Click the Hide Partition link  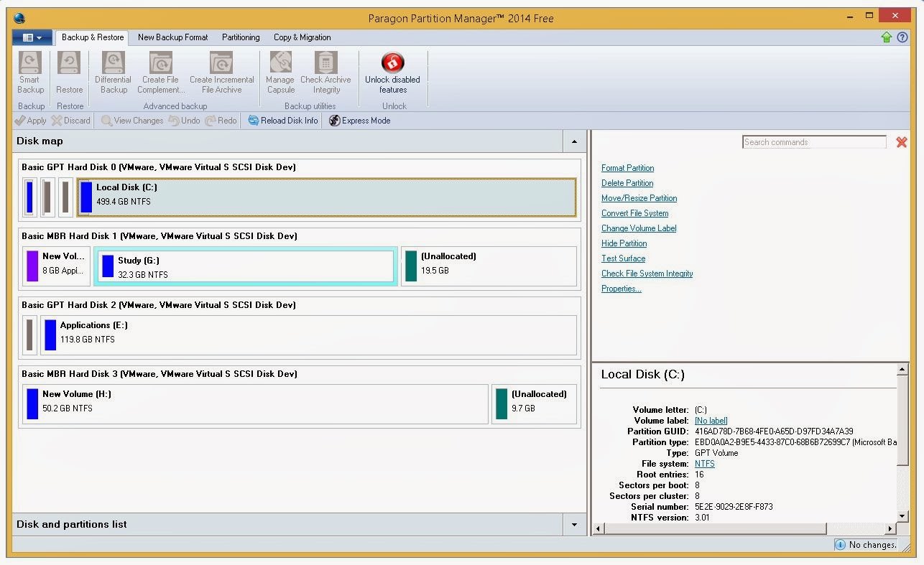(x=624, y=243)
